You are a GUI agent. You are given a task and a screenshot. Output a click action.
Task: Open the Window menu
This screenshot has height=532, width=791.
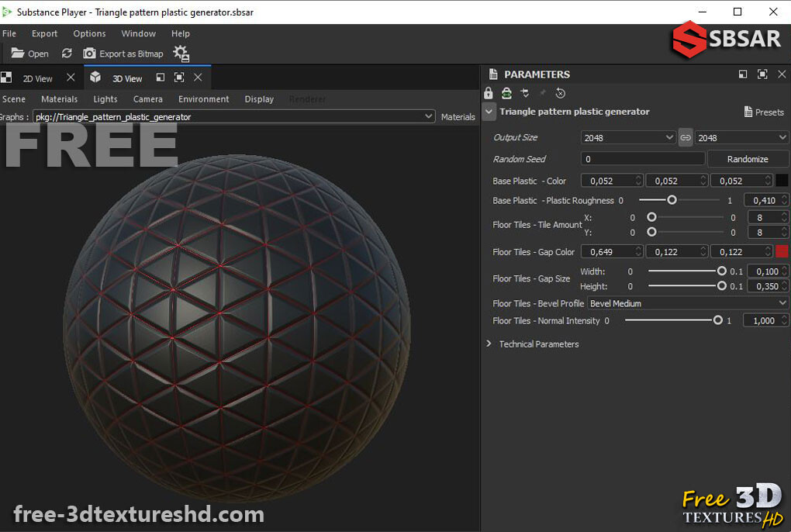coord(138,33)
